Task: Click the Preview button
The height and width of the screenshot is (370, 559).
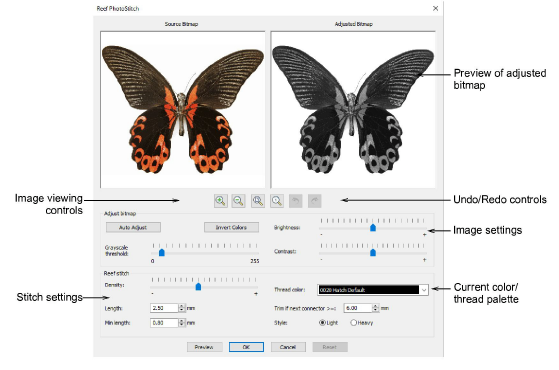Action: click(205, 347)
